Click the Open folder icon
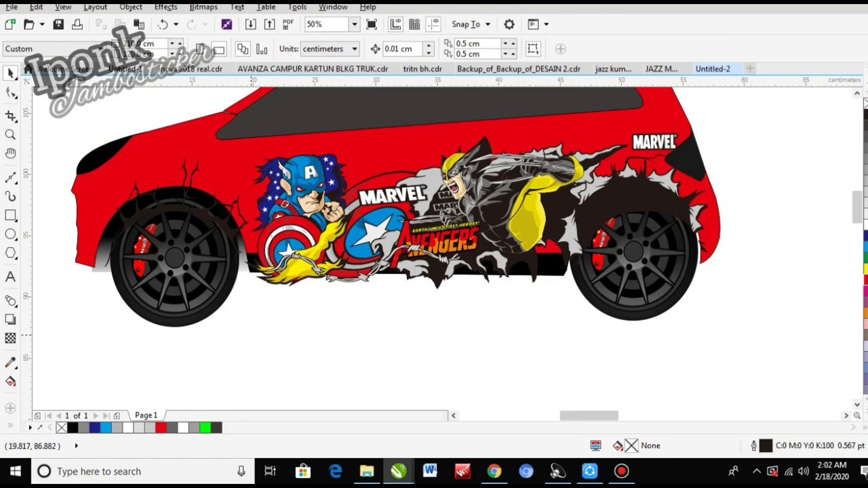The width and height of the screenshot is (868, 488). pos(28,24)
